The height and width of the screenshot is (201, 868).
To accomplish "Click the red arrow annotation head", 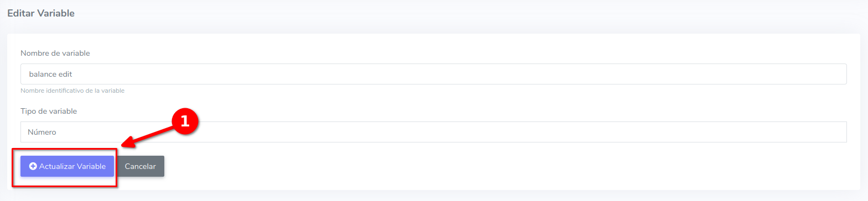I will [128, 143].
